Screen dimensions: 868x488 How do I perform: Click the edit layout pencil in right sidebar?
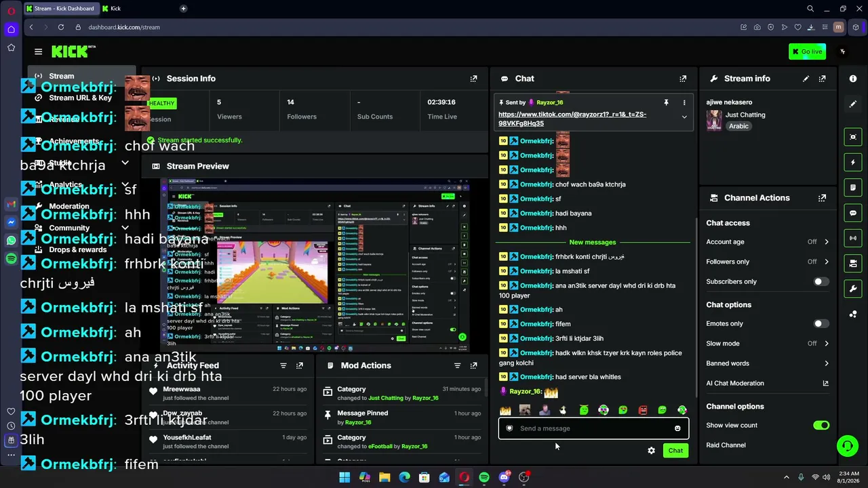pyautogui.click(x=853, y=104)
